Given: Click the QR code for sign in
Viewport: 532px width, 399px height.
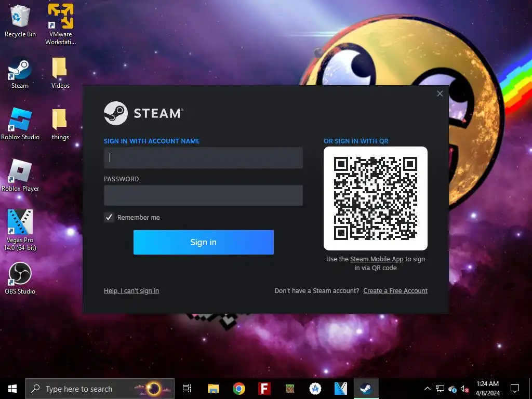Looking at the screenshot, I should tap(376, 198).
